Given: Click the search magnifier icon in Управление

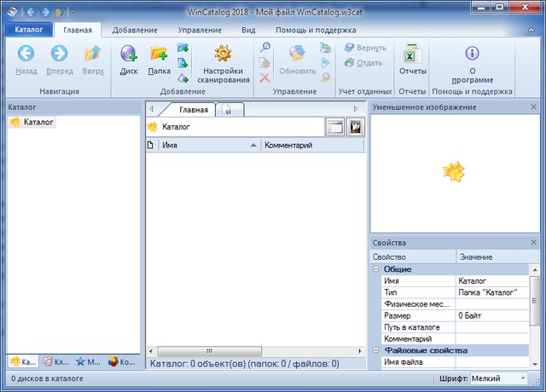Looking at the screenshot, I should point(265,48).
